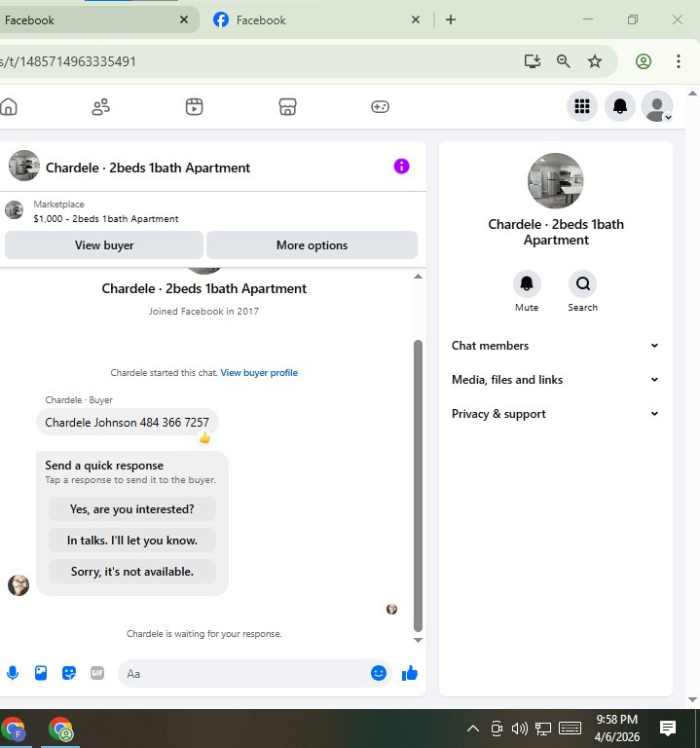Open the Friends icon in top navigation
This screenshot has width=700, height=748.
pos(100,106)
